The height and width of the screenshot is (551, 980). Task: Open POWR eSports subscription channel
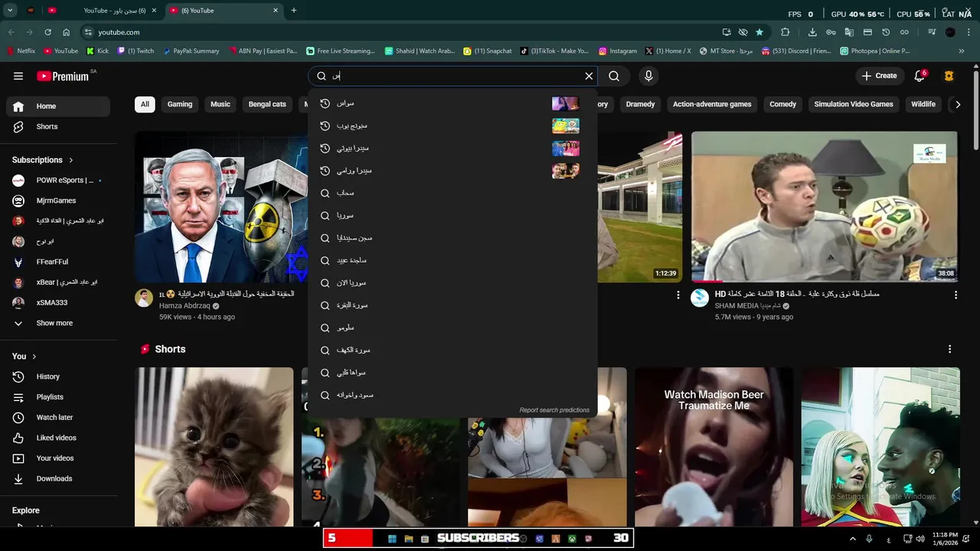(58, 181)
